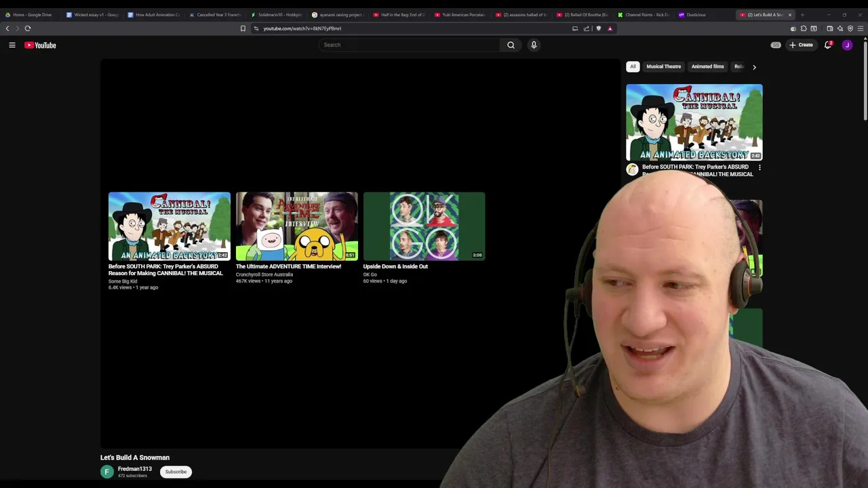
Task: Click the Let's Build A Snowman video title
Action: 135,457
